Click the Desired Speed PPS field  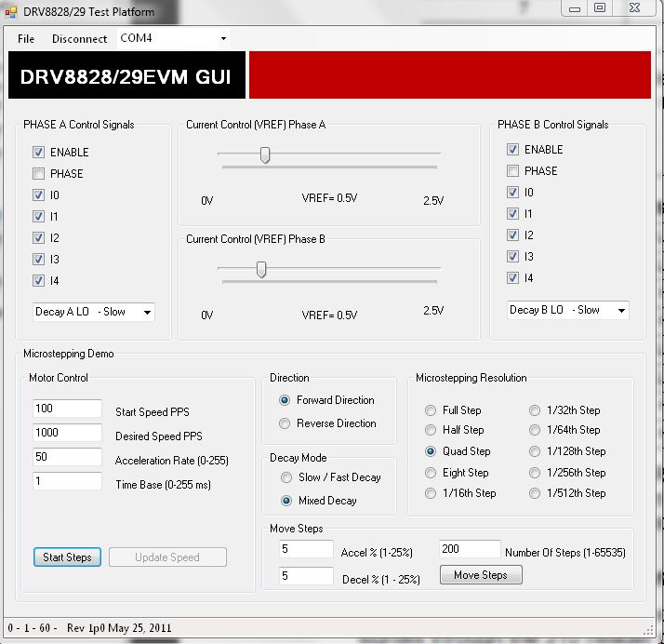click(67, 433)
